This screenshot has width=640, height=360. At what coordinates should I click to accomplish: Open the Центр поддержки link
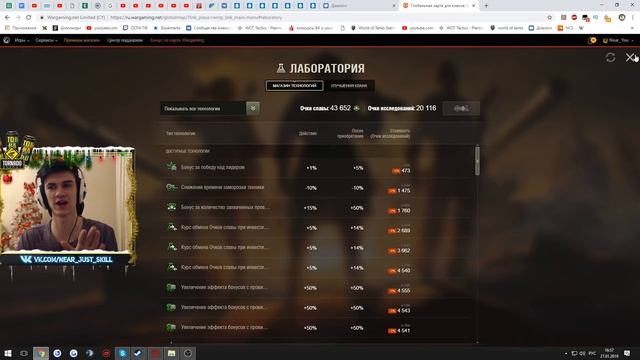tap(125, 40)
